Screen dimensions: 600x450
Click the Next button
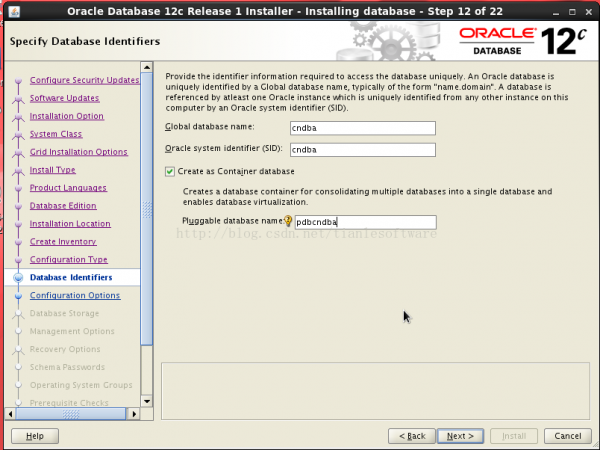460,436
